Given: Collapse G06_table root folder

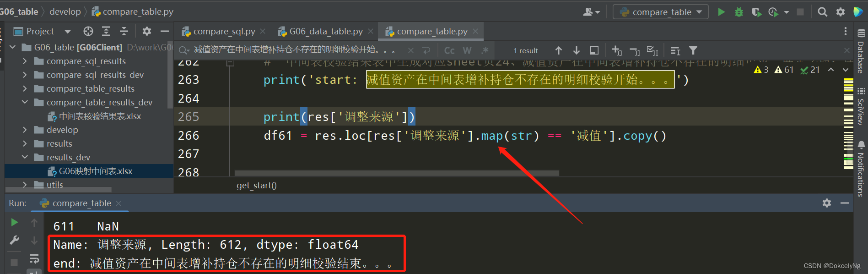Looking at the screenshot, I should coord(13,47).
